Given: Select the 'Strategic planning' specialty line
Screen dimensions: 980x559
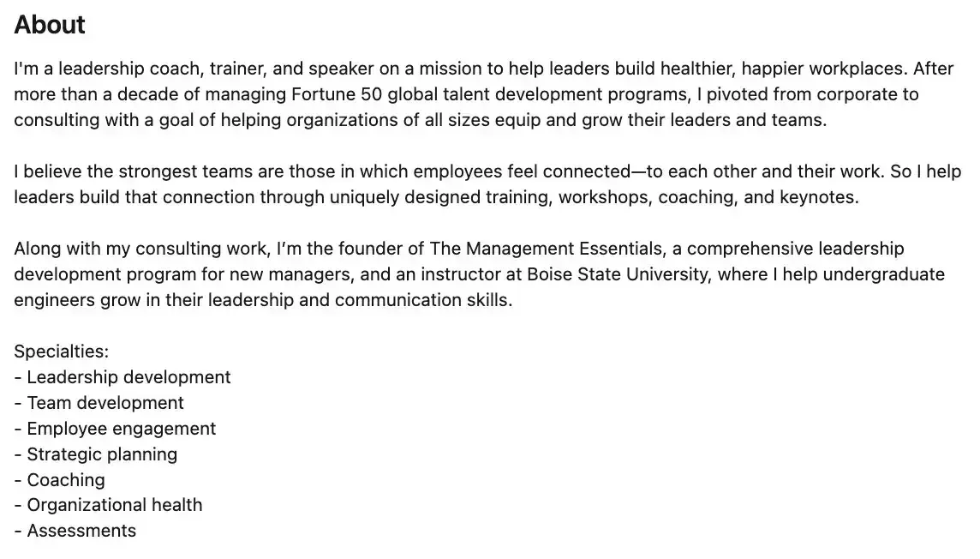Looking at the screenshot, I should 96,454.
